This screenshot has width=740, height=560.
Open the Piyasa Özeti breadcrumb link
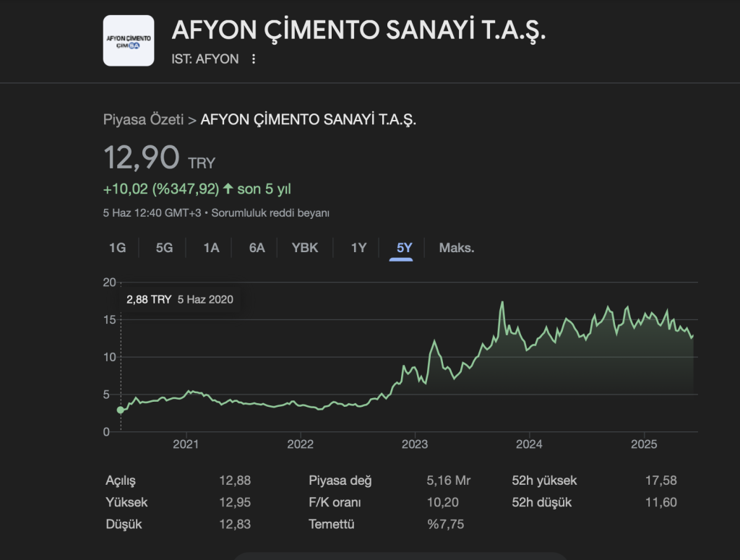tap(144, 120)
